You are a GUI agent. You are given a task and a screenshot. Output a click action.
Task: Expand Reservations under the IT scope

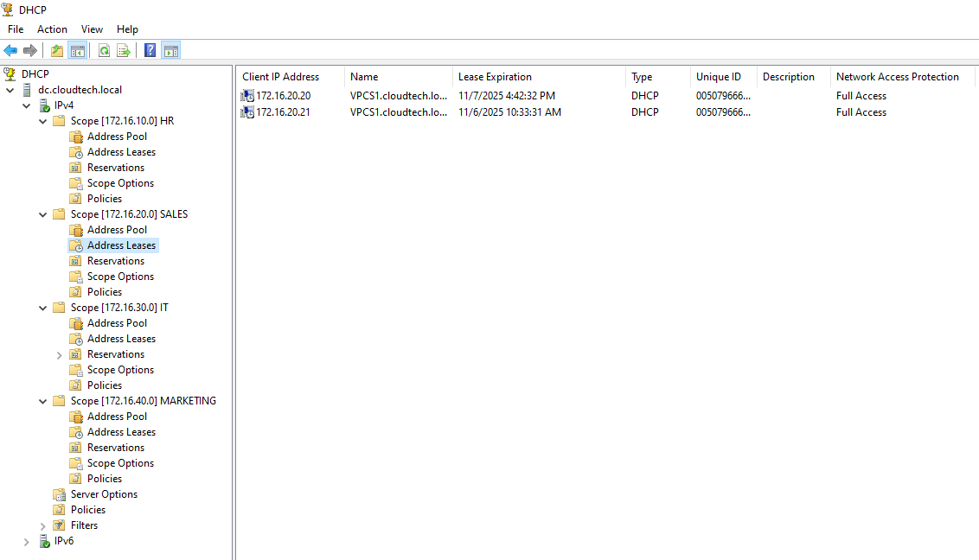point(60,355)
